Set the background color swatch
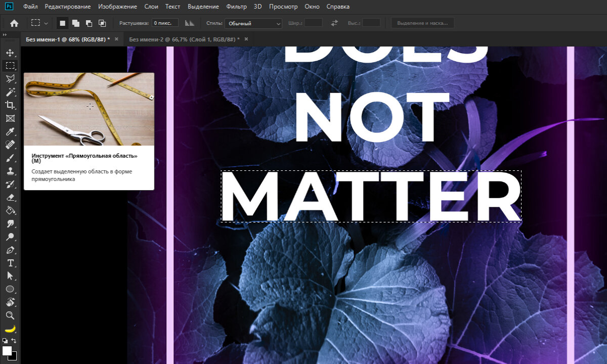607x364 pixels. [14, 357]
